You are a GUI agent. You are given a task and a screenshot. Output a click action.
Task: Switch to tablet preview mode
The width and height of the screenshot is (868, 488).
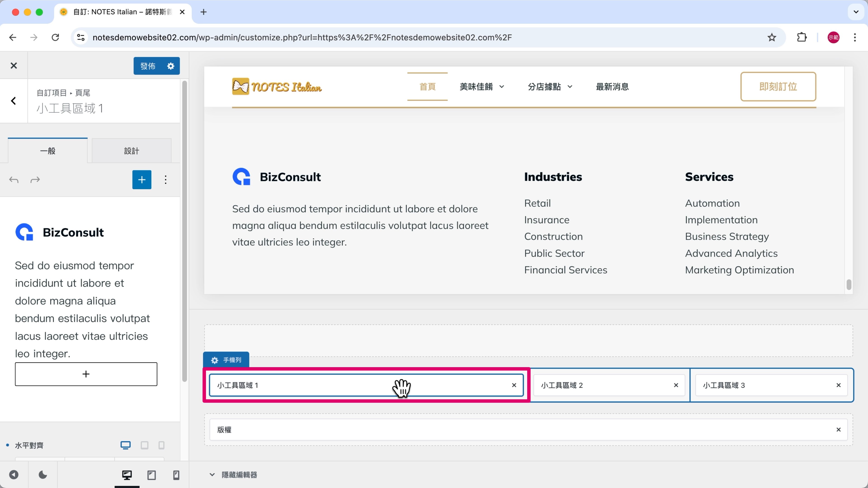click(x=152, y=475)
